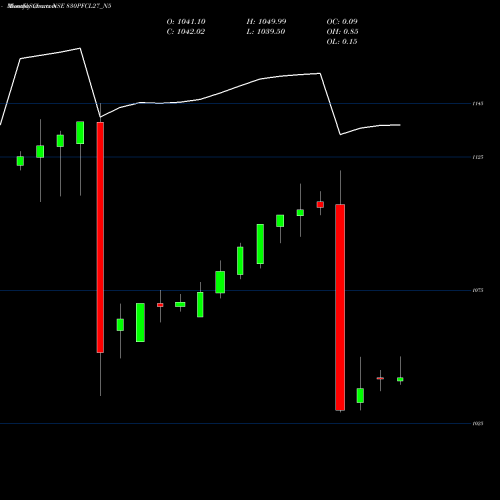Image resolution: width=500 pixels, height=500 pixels.
Task: Click the white moving-average line at its final endpoint
Action: (x=400, y=125)
